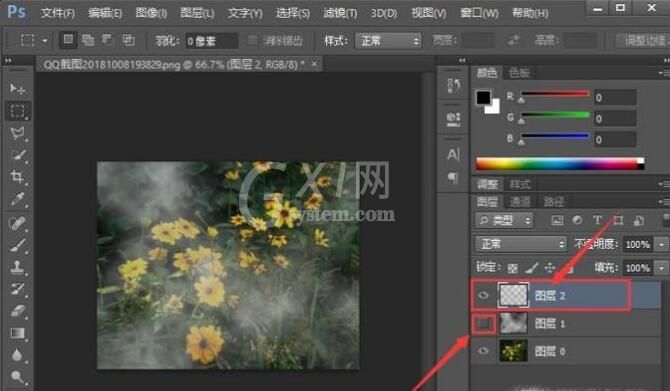Viewport: 670px width, 391px height.
Task: Show layer 图层 1 visibility box
Action: point(484,323)
